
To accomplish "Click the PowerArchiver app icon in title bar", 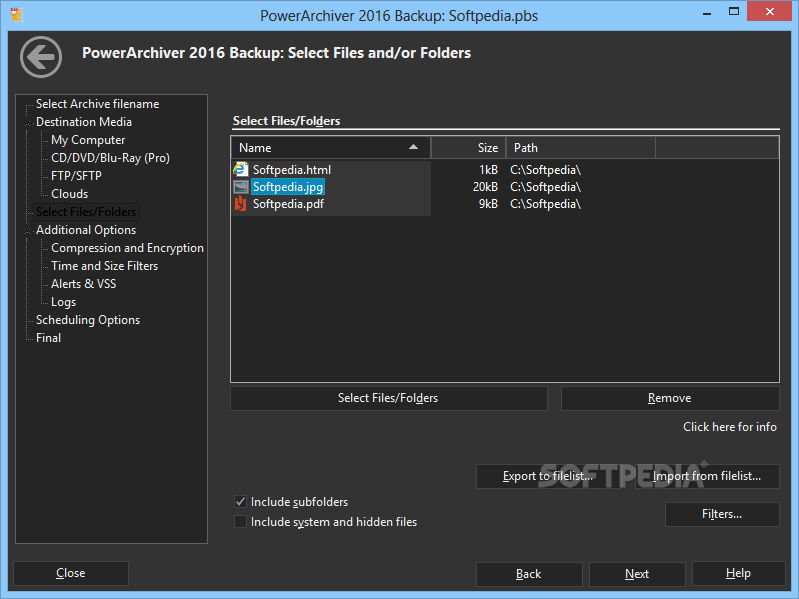I will (17, 14).
